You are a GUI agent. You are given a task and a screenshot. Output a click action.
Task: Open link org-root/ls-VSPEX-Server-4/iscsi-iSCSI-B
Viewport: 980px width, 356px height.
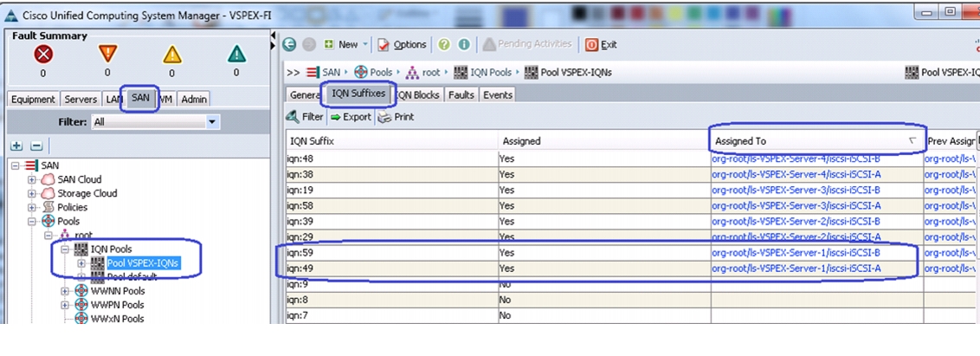pos(796,159)
